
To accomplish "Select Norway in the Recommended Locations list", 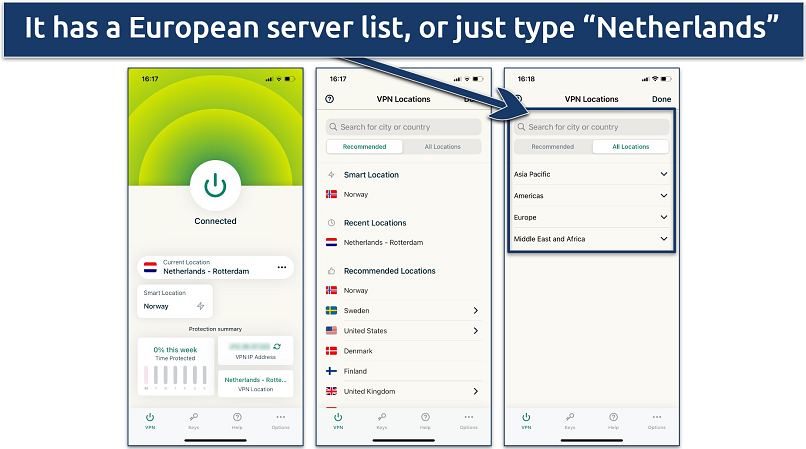I will pyautogui.click(x=404, y=290).
